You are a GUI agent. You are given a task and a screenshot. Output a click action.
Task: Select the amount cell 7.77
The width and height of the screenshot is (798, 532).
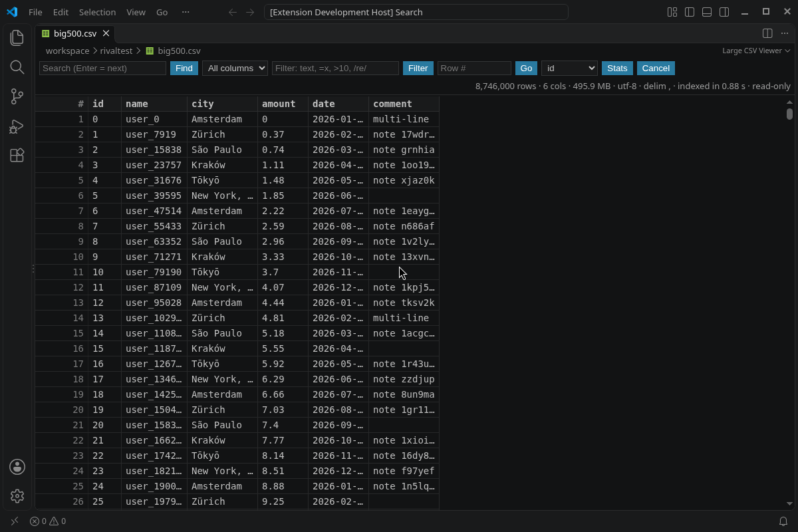point(283,440)
